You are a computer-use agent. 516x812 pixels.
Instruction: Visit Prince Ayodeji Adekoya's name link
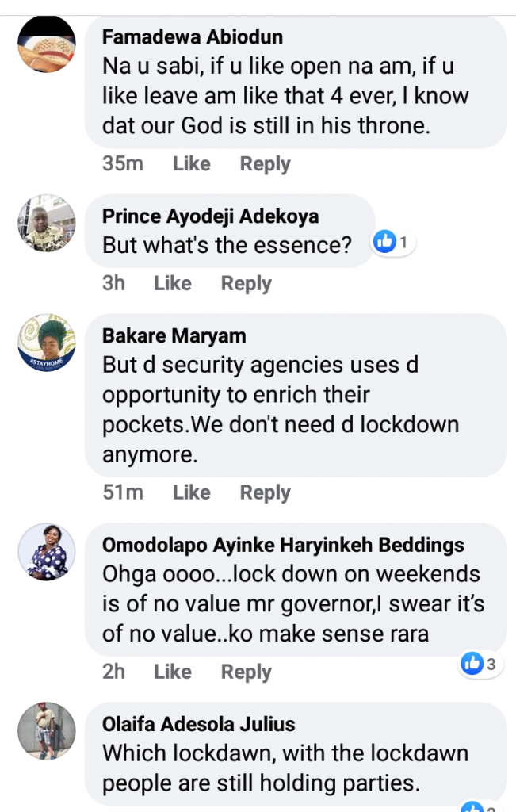click(210, 216)
